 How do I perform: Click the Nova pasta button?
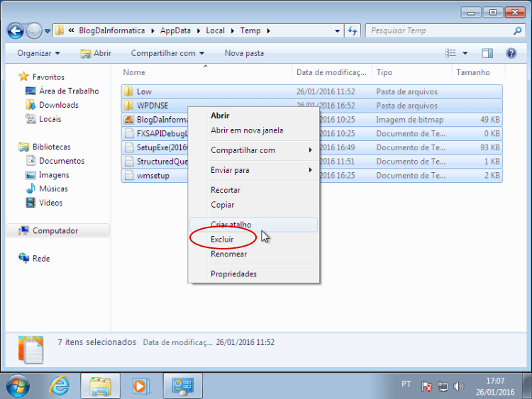tap(244, 53)
